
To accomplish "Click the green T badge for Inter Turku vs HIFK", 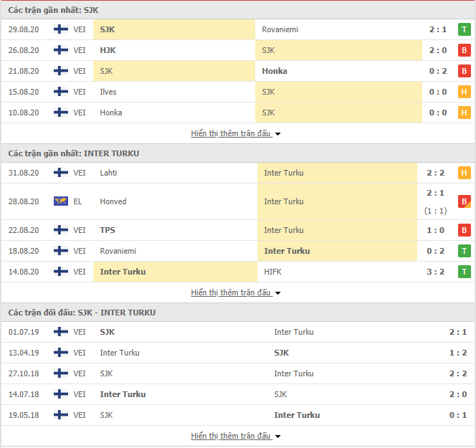I will pos(464,272).
